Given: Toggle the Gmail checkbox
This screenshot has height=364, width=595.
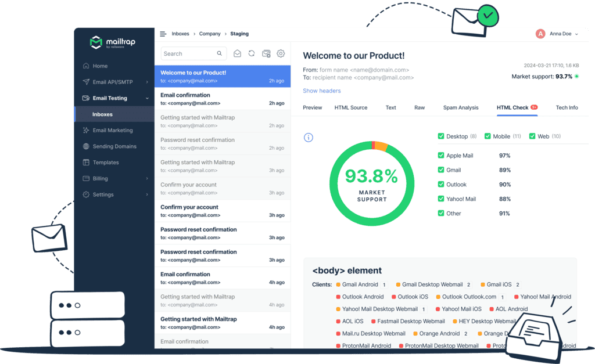Looking at the screenshot, I should (441, 170).
